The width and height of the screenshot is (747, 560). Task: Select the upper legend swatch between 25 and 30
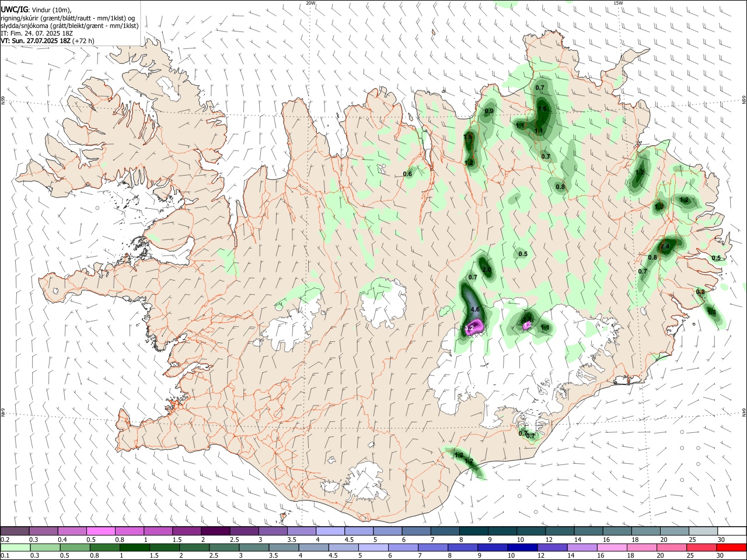703,531
